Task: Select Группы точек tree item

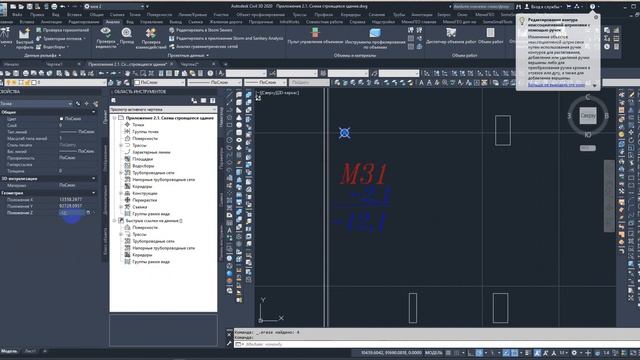Action: coord(145,131)
